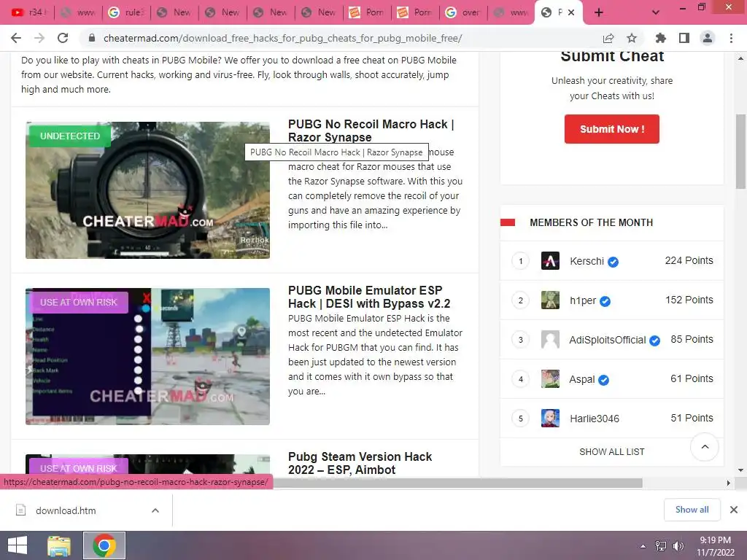Click the Submit Now ! button
Screen dimensions: 747x560
(612, 129)
